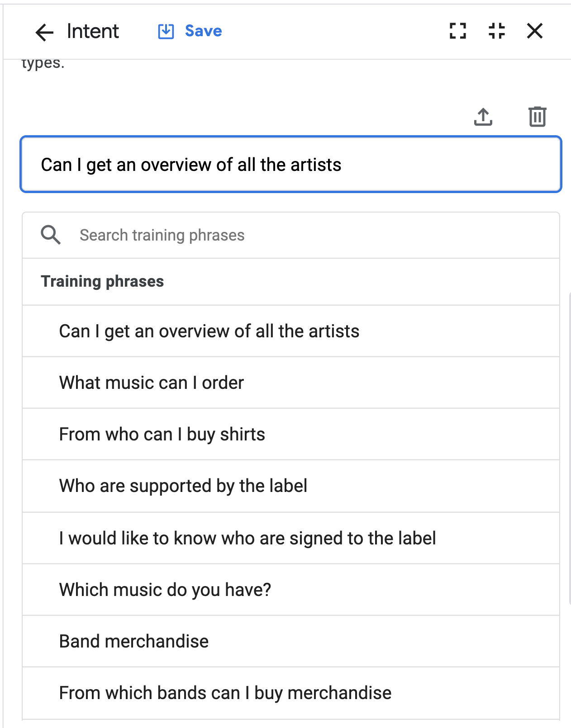The image size is (571, 728).
Task: Select 'What music can I order' phrase
Action: click(x=152, y=383)
